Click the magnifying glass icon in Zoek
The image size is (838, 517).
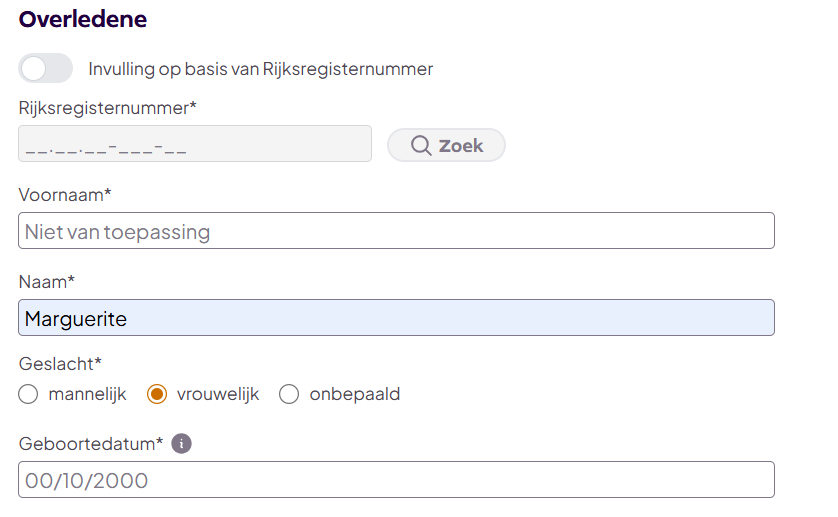[x=422, y=146]
